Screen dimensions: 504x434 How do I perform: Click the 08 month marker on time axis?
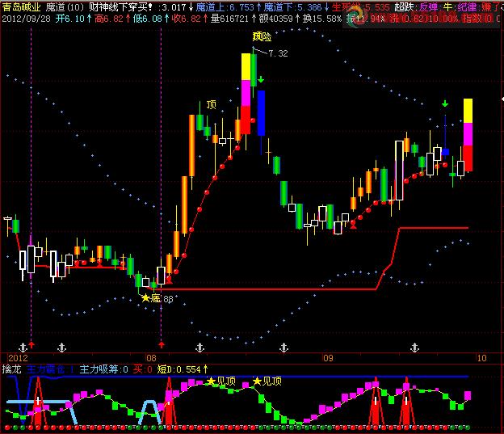(x=151, y=358)
